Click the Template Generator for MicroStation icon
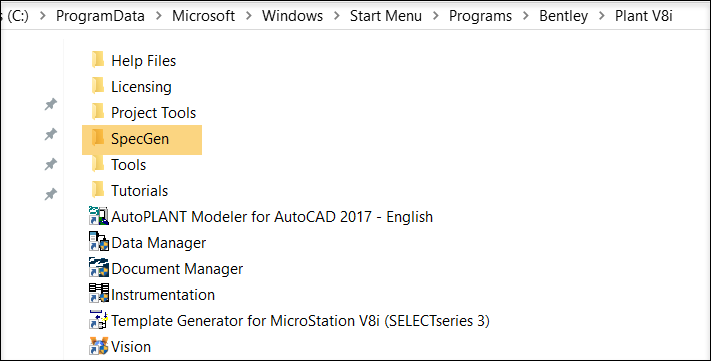Screen dimensions: 711x361 click(x=98, y=320)
